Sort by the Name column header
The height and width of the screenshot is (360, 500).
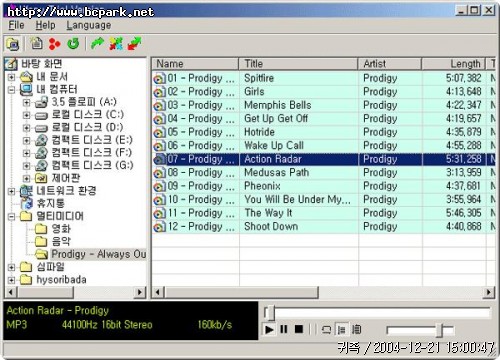click(x=195, y=64)
